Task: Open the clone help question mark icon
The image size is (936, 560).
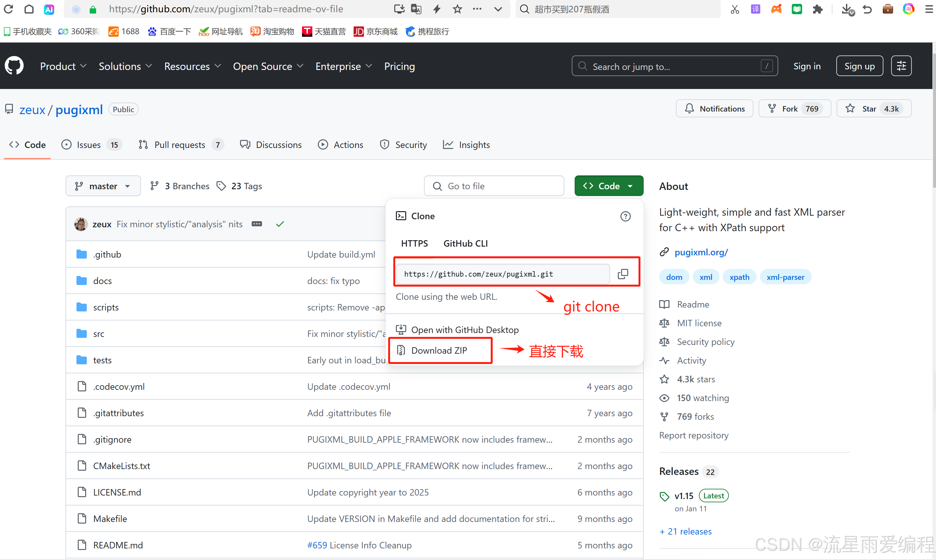Action: tap(625, 216)
